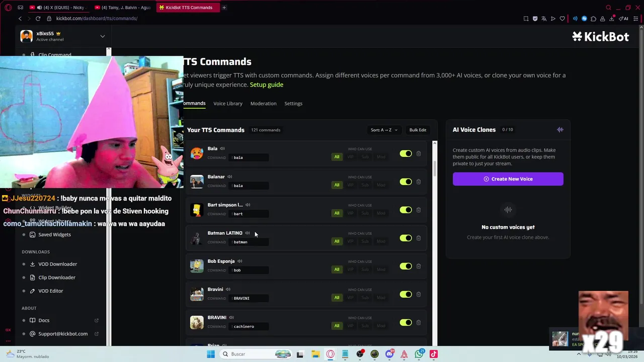644x362 pixels.
Task: Click Create New Voice button
Action: 508,179
